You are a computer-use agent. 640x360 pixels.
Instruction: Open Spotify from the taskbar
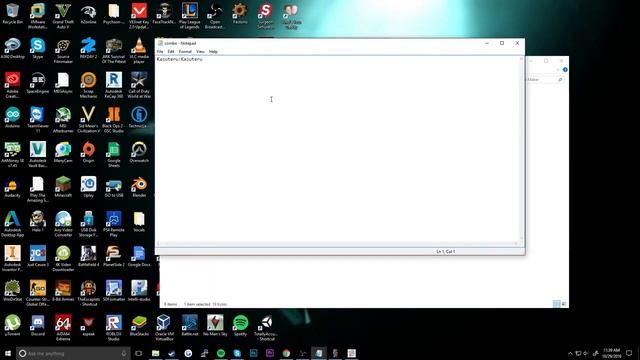tap(221, 353)
